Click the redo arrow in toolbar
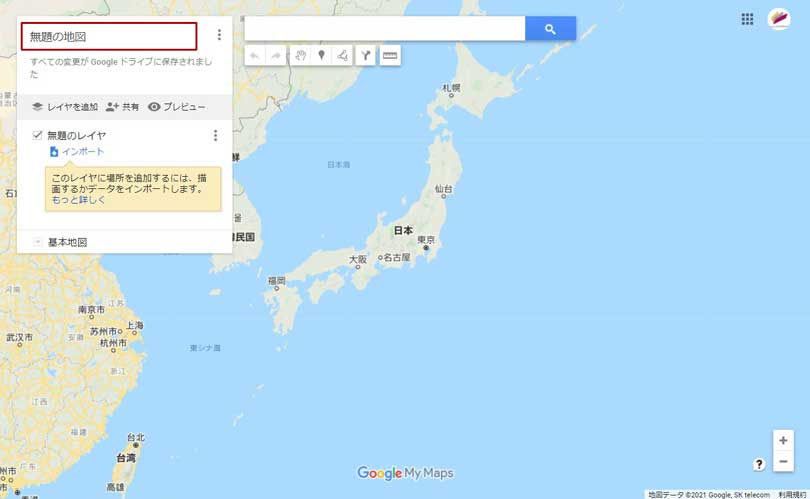Screen dimensions: 810x499 276,55
